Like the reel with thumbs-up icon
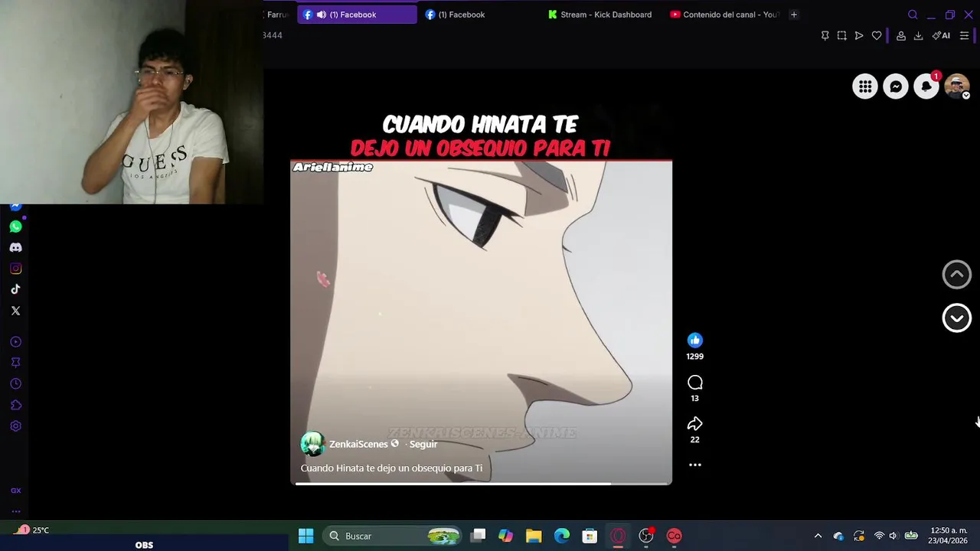The width and height of the screenshot is (980, 551). (x=694, y=341)
